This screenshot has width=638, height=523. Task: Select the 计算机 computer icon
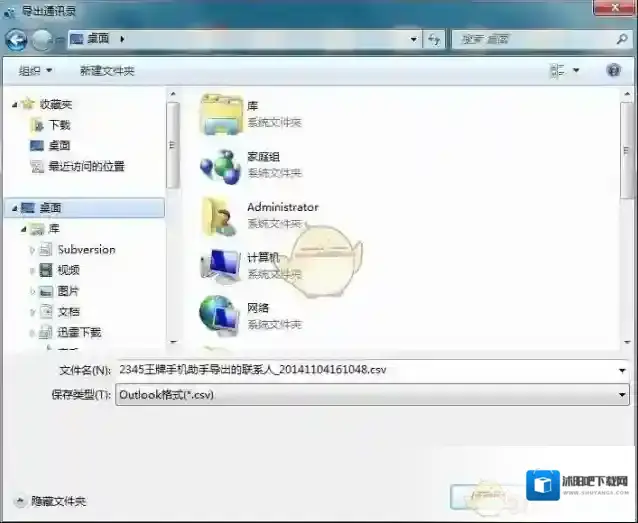tap(221, 265)
